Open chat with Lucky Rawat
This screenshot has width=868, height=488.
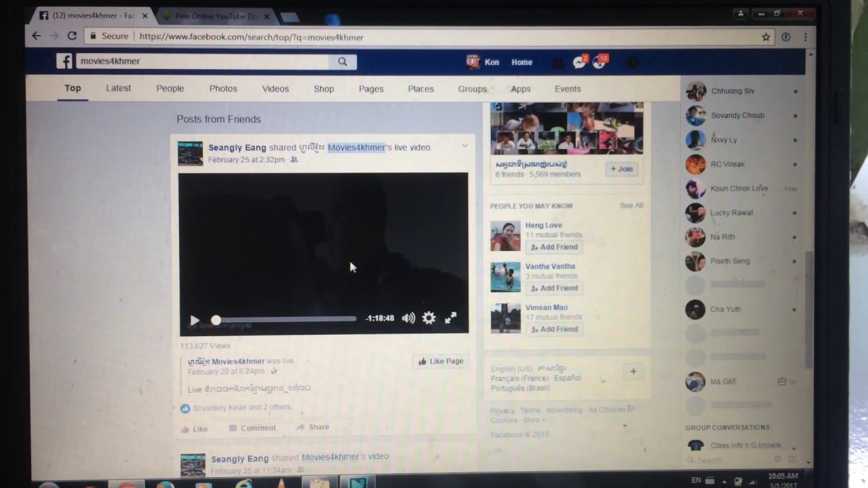tap(742, 213)
